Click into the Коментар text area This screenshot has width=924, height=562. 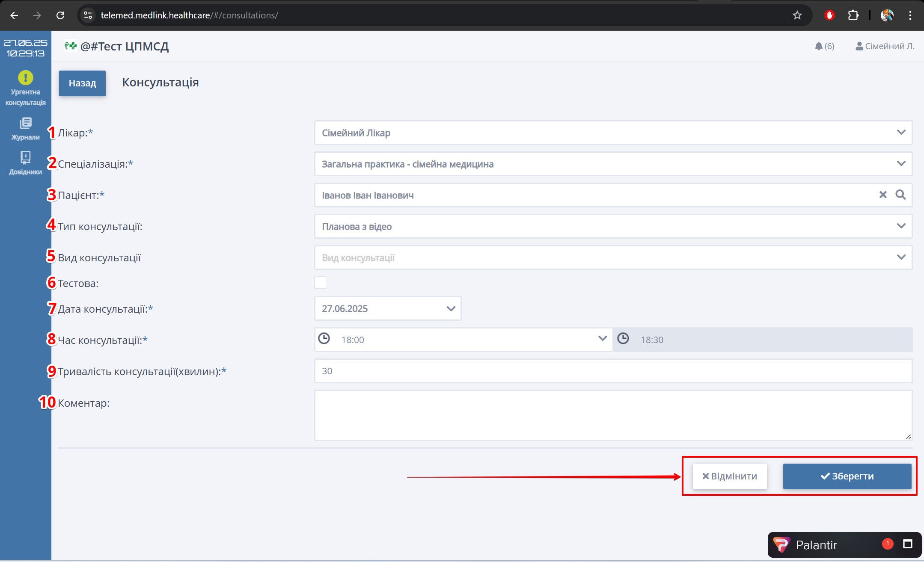[613, 415]
